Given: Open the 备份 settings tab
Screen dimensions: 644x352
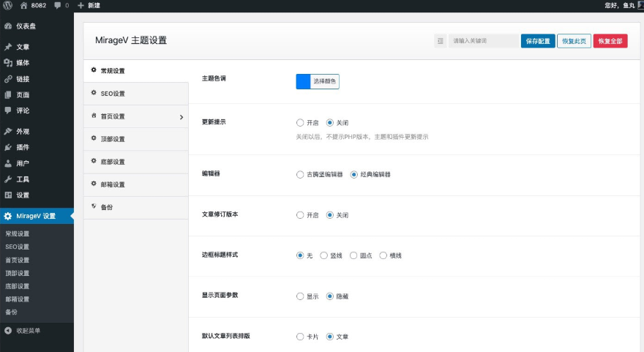Looking at the screenshot, I should (136, 207).
